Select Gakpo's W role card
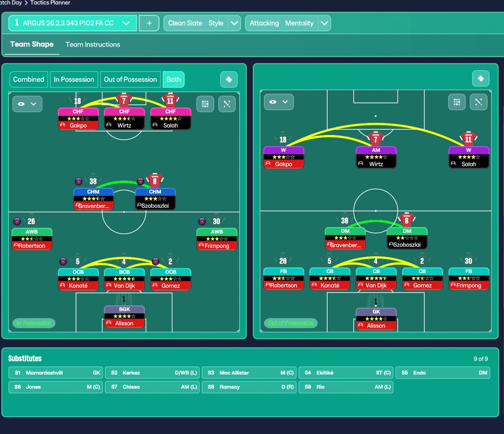The width and height of the screenshot is (504, 434). (283, 157)
